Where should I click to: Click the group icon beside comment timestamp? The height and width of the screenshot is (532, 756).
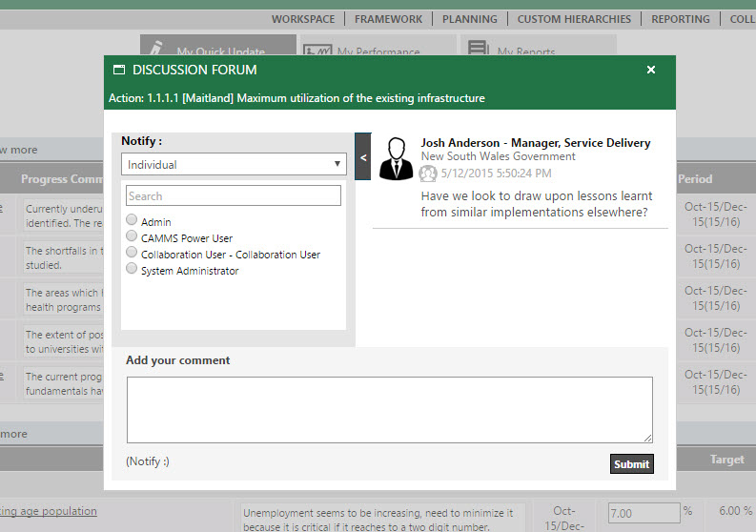coord(428,174)
